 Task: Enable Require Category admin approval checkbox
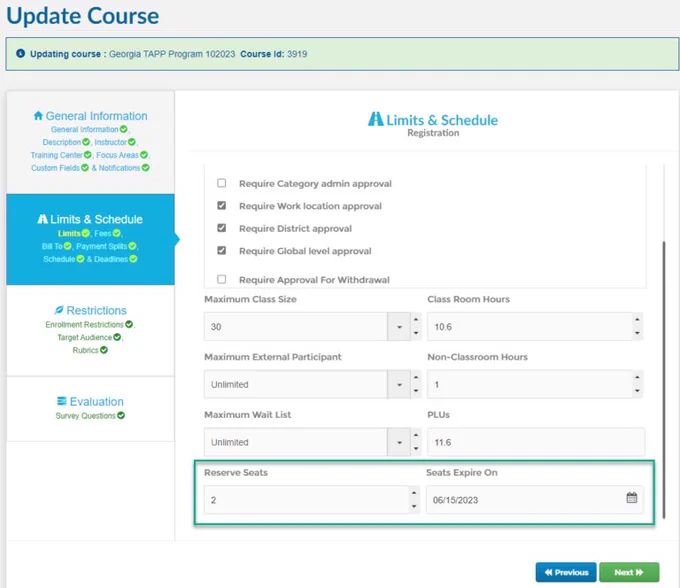pos(222,183)
